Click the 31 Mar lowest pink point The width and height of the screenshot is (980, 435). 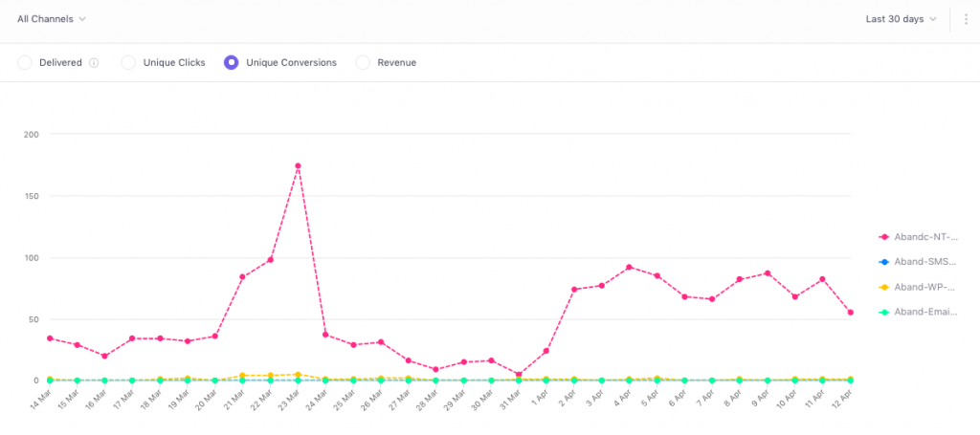tap(519, 375)
